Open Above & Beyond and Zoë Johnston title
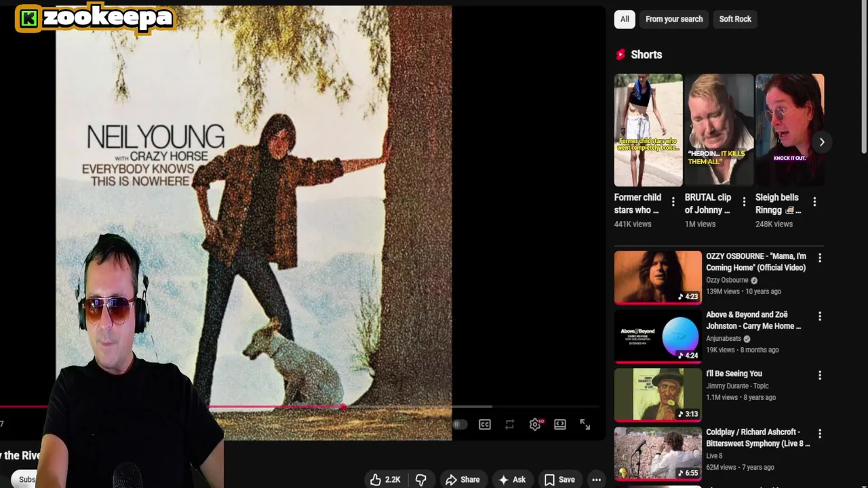The width and height of the screenshot is (868, 488). pos(753,320)
